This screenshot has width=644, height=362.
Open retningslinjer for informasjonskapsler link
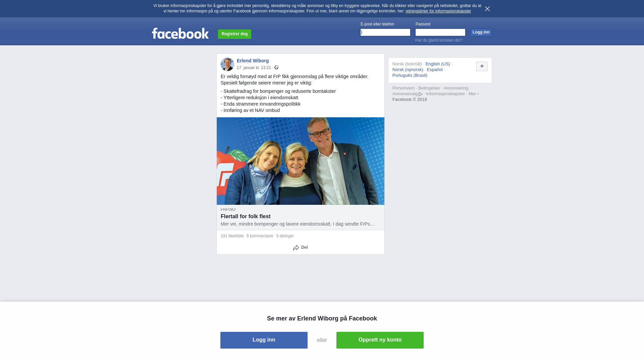click(438, 11)
